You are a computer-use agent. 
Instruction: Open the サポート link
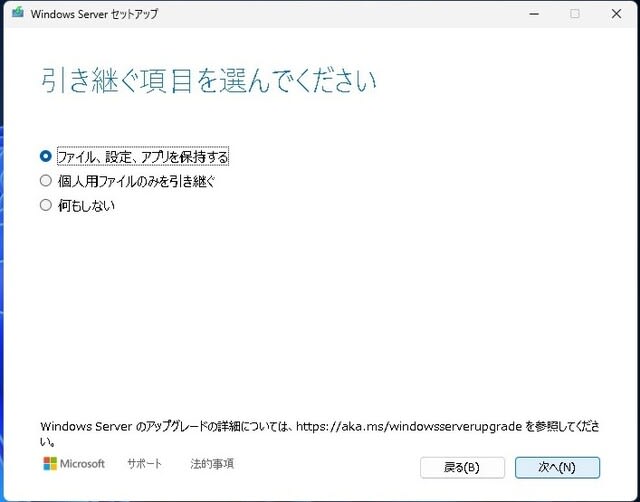[144, 464]
